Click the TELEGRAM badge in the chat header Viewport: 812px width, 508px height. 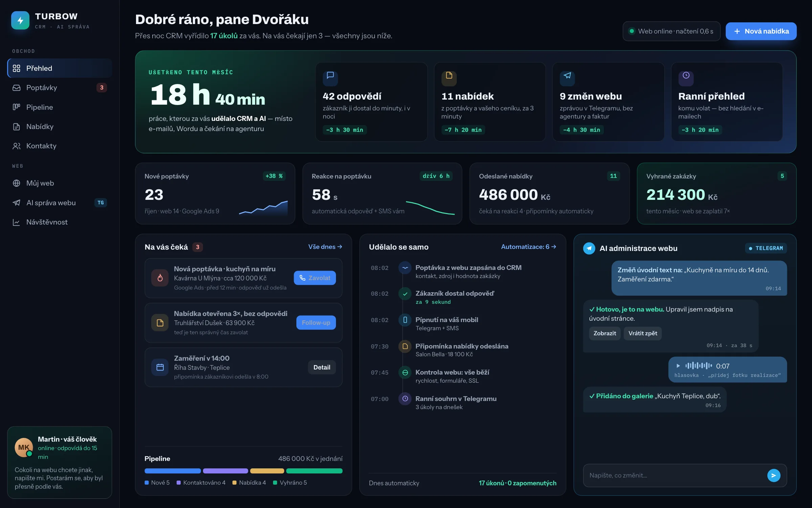click(x=766, y=248)
